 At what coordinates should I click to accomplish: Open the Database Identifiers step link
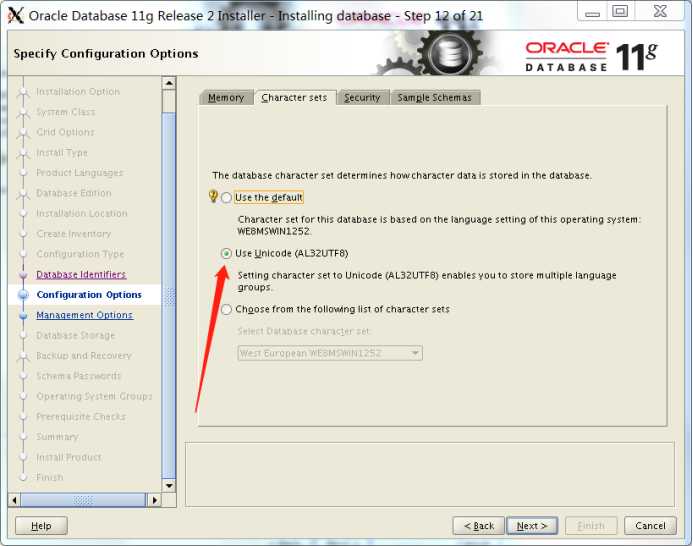click(81, 275)
